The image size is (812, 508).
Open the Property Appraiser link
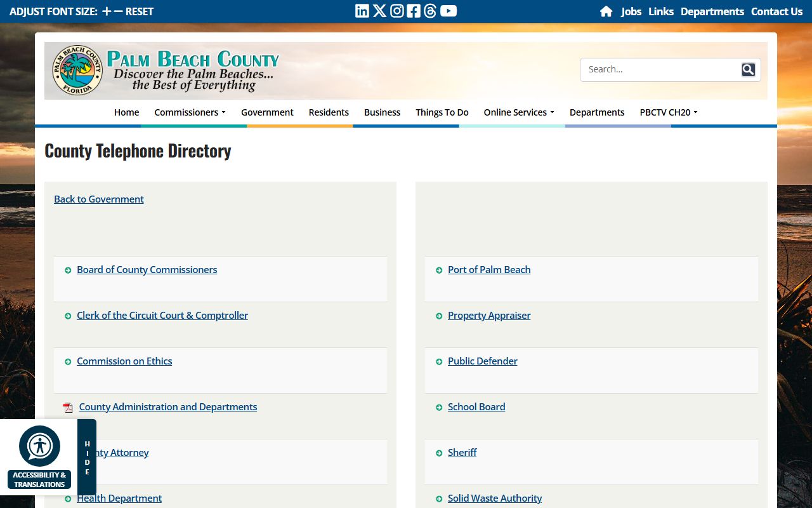pos(489,316)
